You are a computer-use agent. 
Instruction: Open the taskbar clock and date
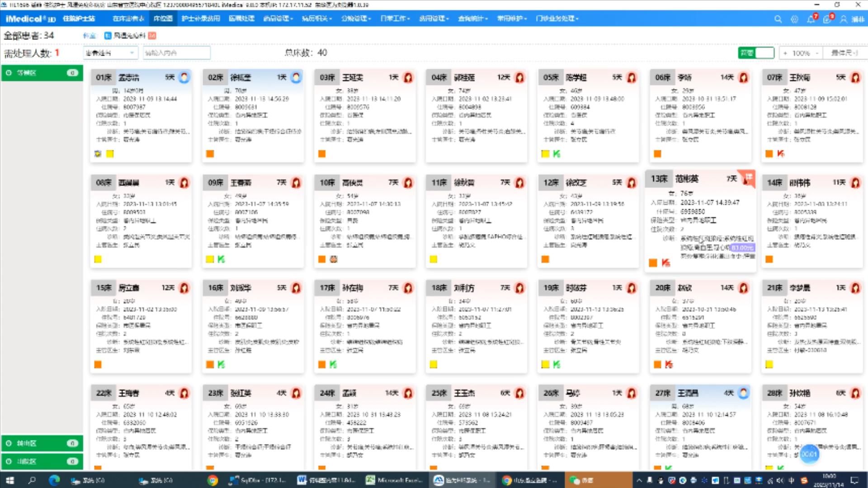tap(828, 480)
